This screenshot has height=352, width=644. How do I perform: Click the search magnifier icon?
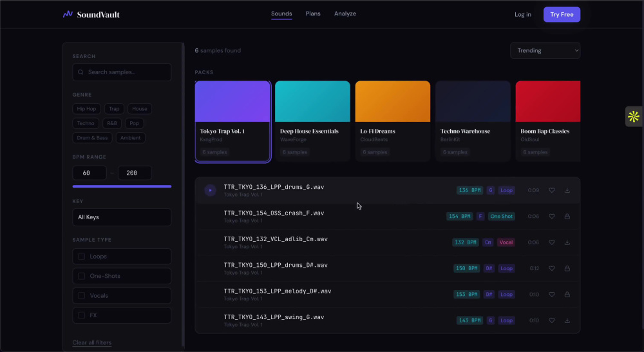(80, 72)
